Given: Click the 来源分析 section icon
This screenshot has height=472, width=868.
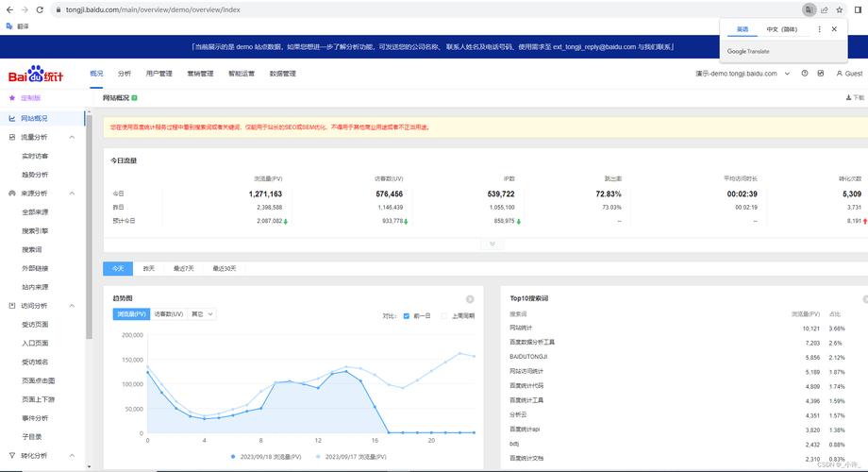Looking at the screenshot, I should 12,194.
